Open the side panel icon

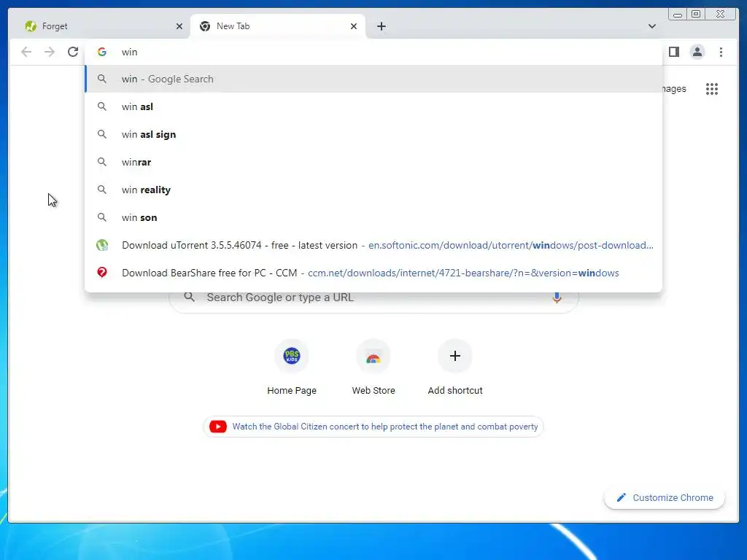[x=673, y=52]
